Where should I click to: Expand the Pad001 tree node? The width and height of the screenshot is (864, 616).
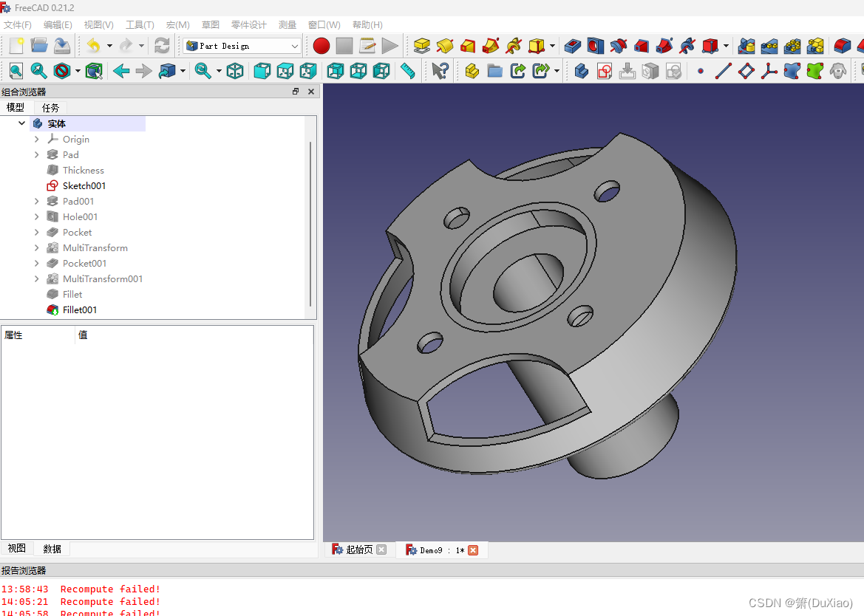coord(36,202)
